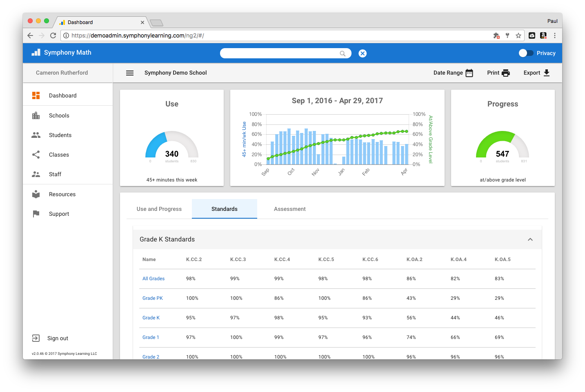Open the hamburger menu icon
585x392 pixels.
[x=130, y=73]
